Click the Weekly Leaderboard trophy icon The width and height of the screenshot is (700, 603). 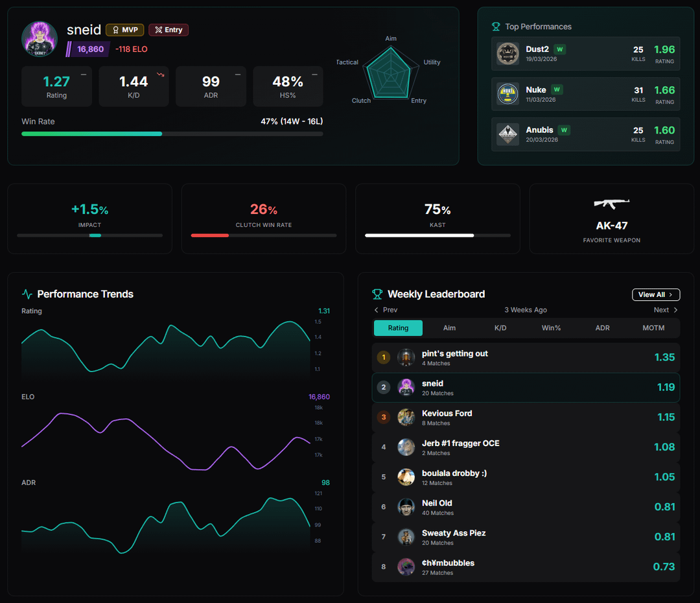(x=377, y=294)
